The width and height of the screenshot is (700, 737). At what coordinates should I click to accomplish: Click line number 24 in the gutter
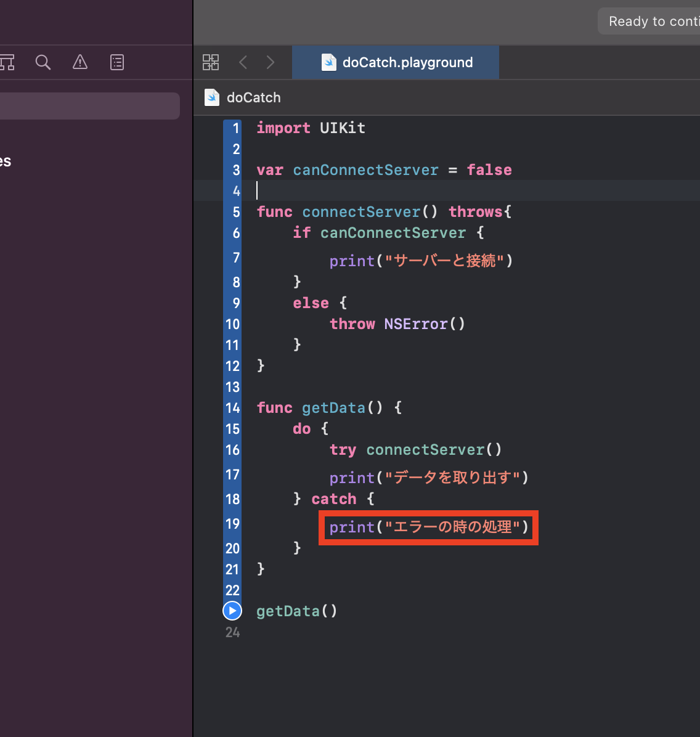tap(232, 632)
